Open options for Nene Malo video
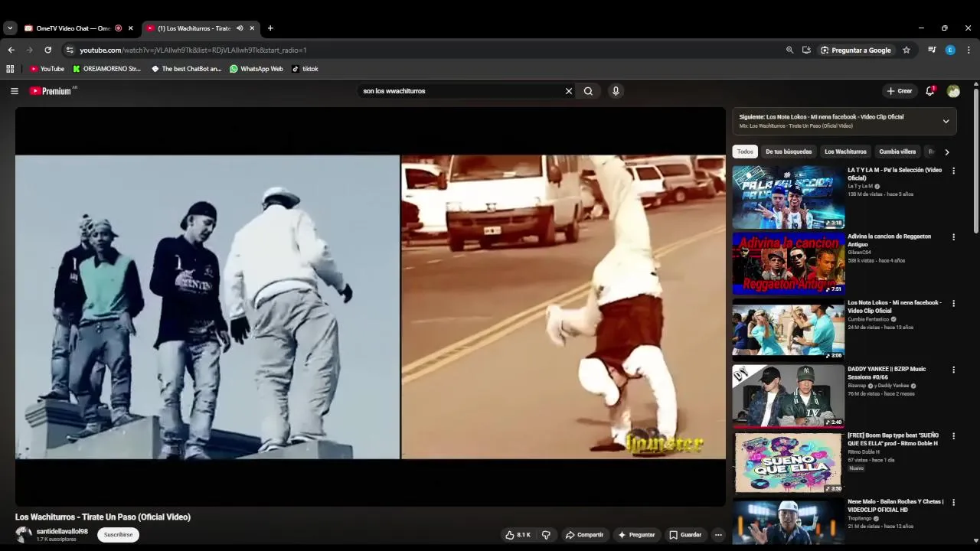 [953, 503]
